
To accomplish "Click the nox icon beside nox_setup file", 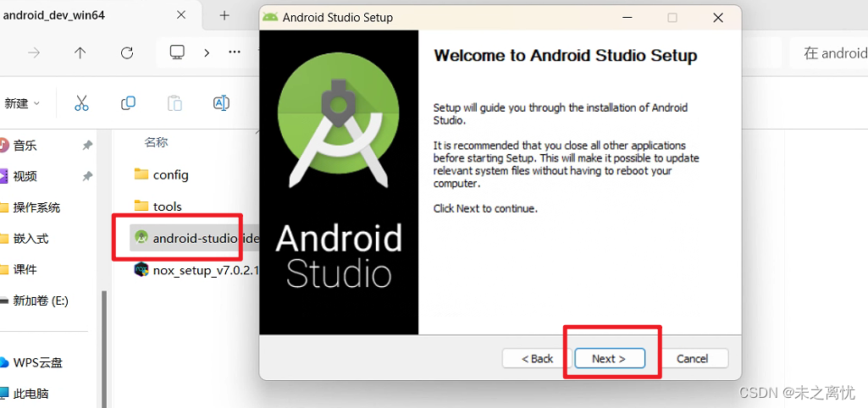I will (141, 269).
